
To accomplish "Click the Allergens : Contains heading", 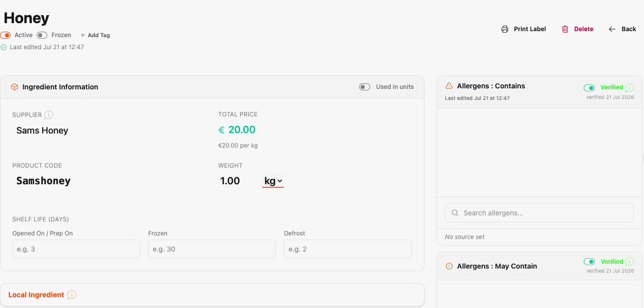I will click(491, 86).
